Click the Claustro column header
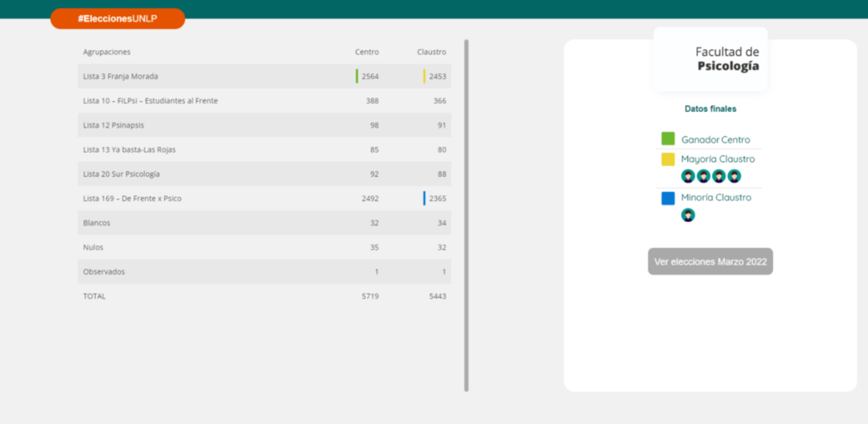This screenshot has height=424, width=868. (x=431, y=52)
